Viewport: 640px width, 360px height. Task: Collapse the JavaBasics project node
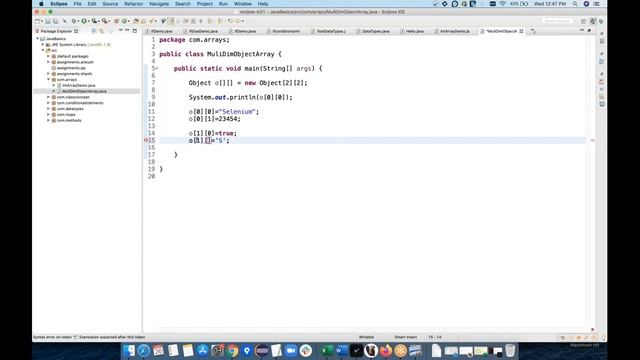click(x=38, y=39)
